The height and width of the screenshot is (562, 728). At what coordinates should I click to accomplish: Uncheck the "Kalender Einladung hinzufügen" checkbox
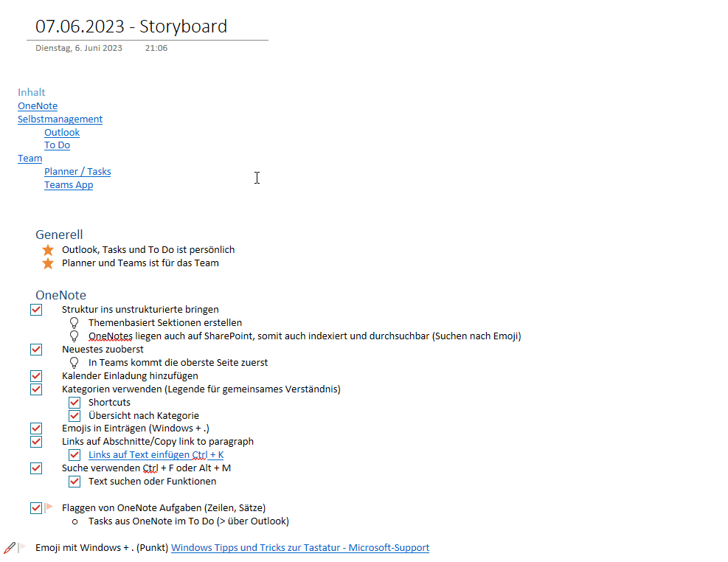click(x=36, y=376)
